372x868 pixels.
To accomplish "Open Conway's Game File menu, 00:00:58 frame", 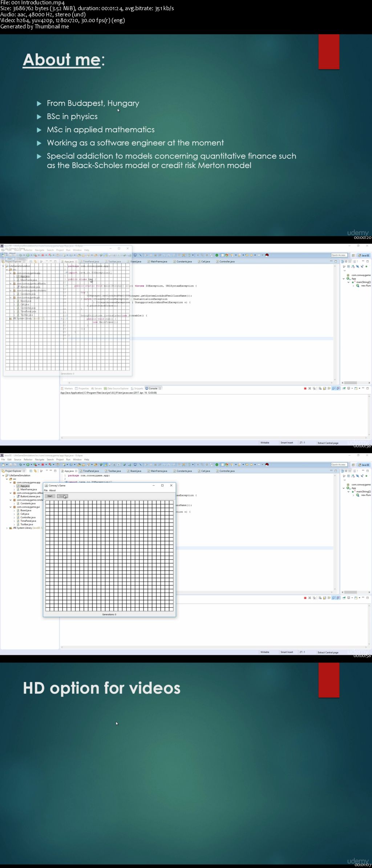I will click(46, 490).
